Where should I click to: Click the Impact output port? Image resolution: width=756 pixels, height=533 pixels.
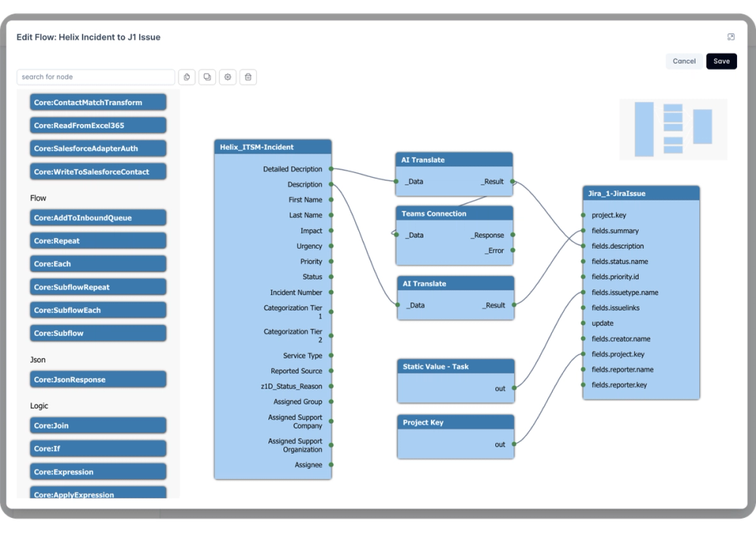point(331,231)
